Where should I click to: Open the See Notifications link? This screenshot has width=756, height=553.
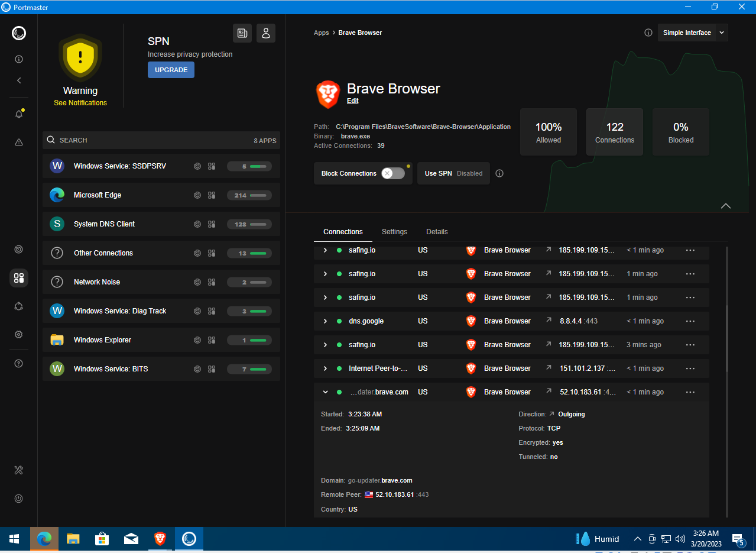80,103
